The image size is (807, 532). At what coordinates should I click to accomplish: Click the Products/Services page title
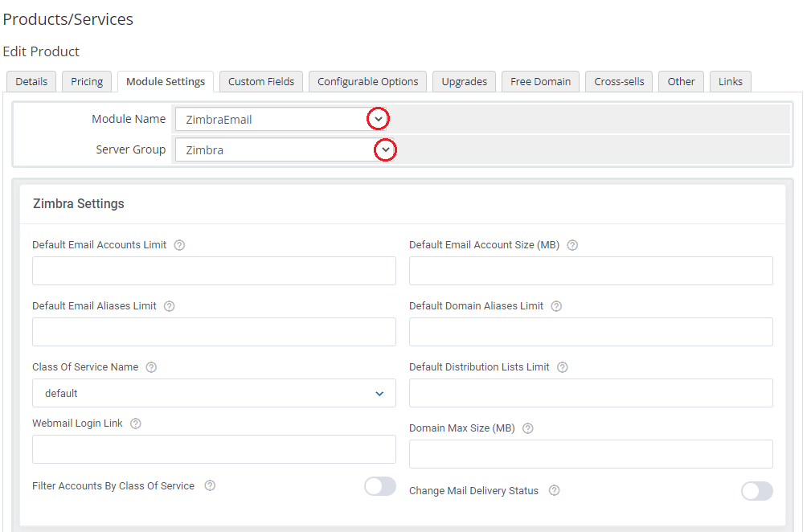(x=68, y=19)
